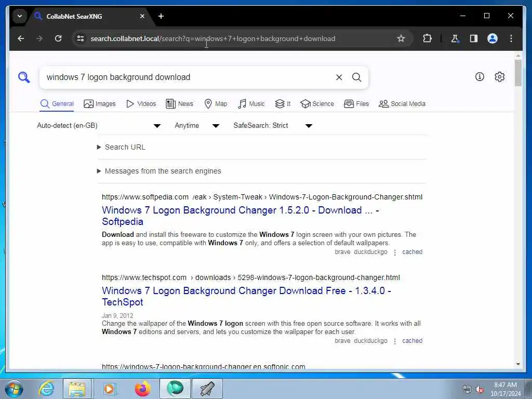
Task: Click the softonic.com result URL
Action: pyautogui.click(x=204, y=366)
